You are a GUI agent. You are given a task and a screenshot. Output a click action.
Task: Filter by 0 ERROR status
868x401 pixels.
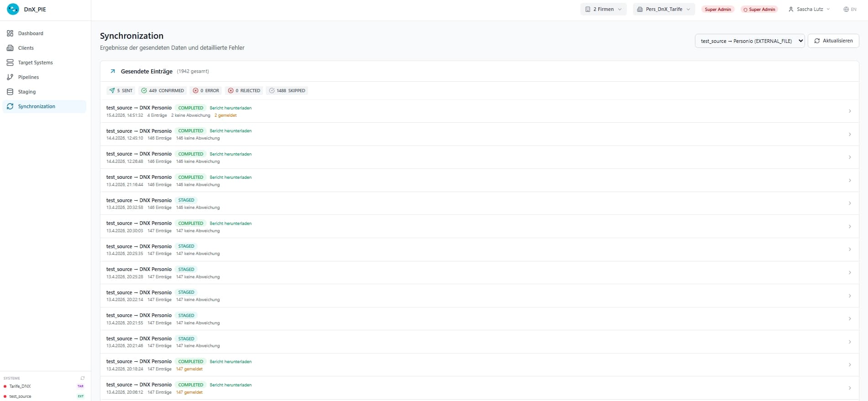[x=206, y=90]
